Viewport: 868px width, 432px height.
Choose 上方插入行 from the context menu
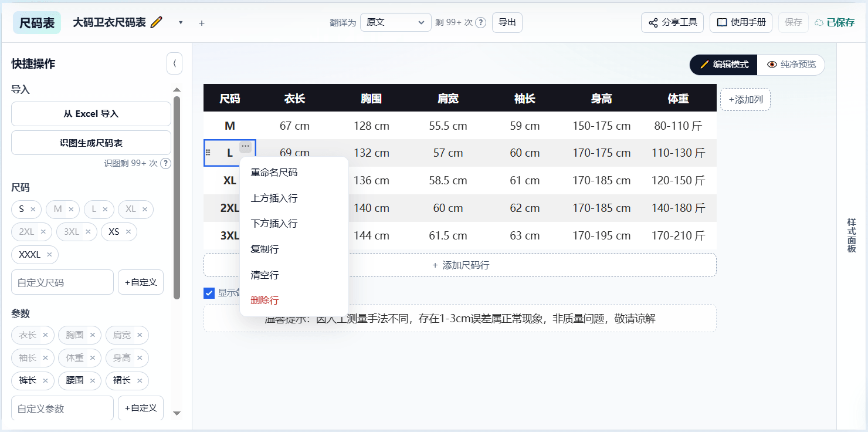pyautogui.click(x=294, y=198)
